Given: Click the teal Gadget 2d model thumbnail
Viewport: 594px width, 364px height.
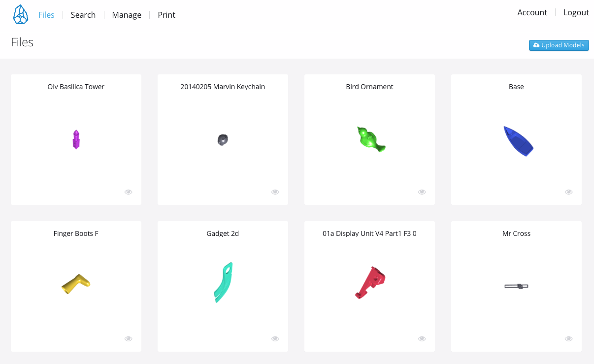Looking at the screenshot, I should tap(223, 282).
